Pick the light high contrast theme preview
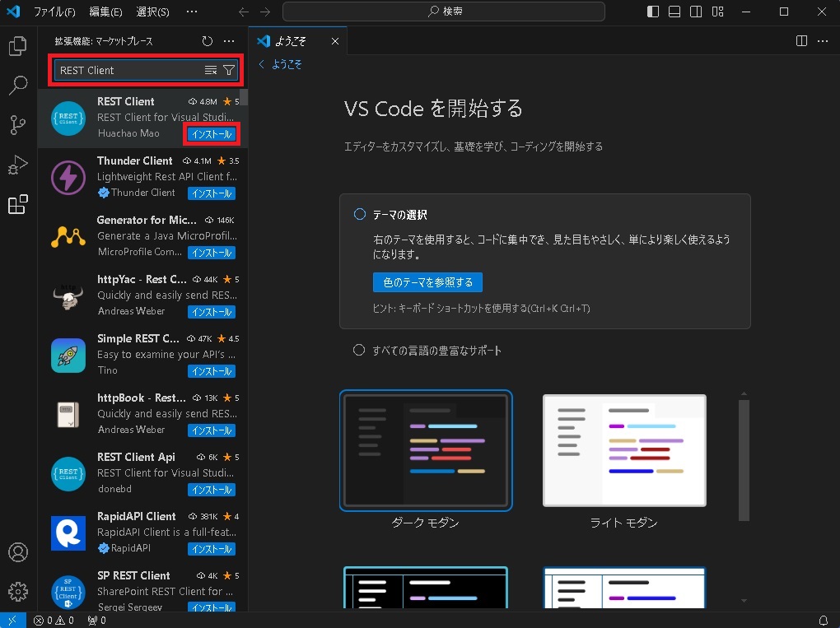The image size is (840, 628). pyautogui.click(x=624, y=588)
